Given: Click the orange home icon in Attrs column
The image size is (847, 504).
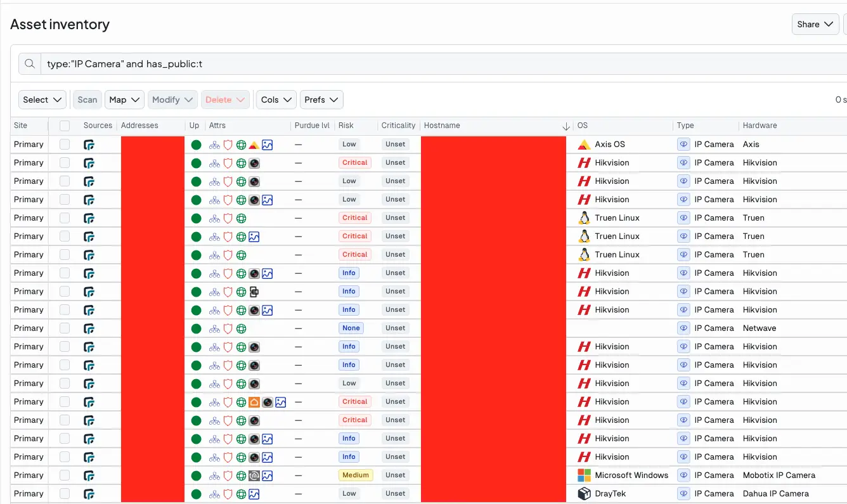Looking at the screenshot, I should [x=254, y=402].
